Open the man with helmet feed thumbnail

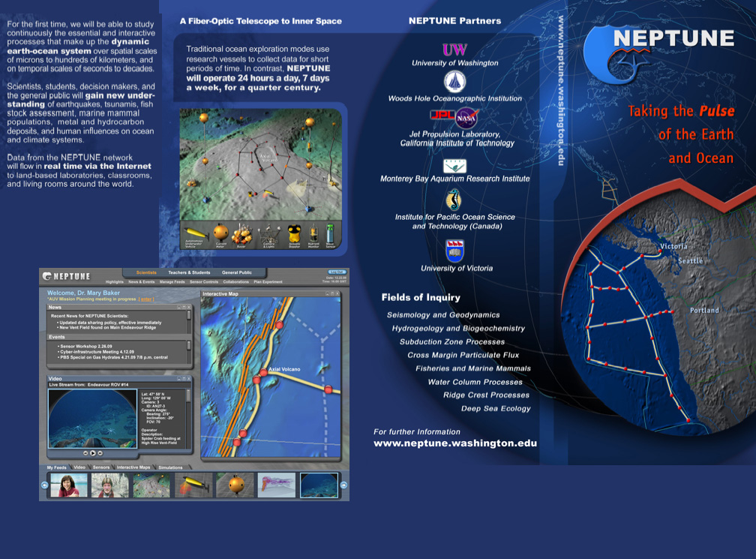pyautogui.click(x=110, y=485)
